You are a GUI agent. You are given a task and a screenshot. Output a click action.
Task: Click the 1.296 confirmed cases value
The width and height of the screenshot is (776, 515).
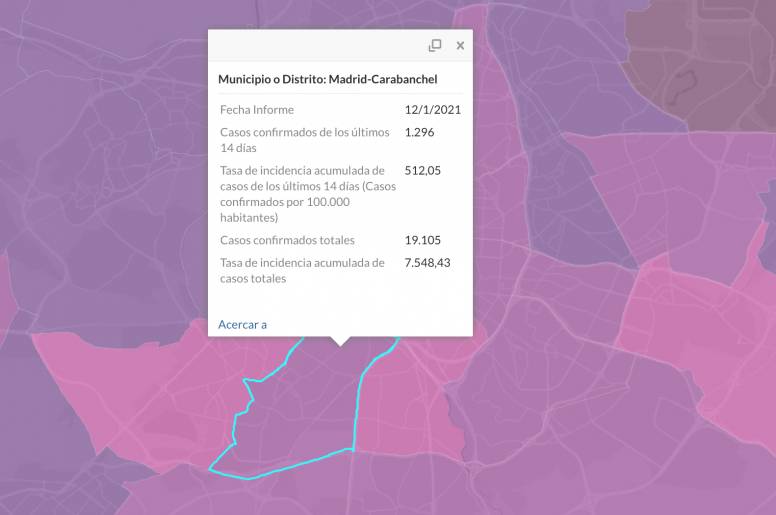click(421, 132)
